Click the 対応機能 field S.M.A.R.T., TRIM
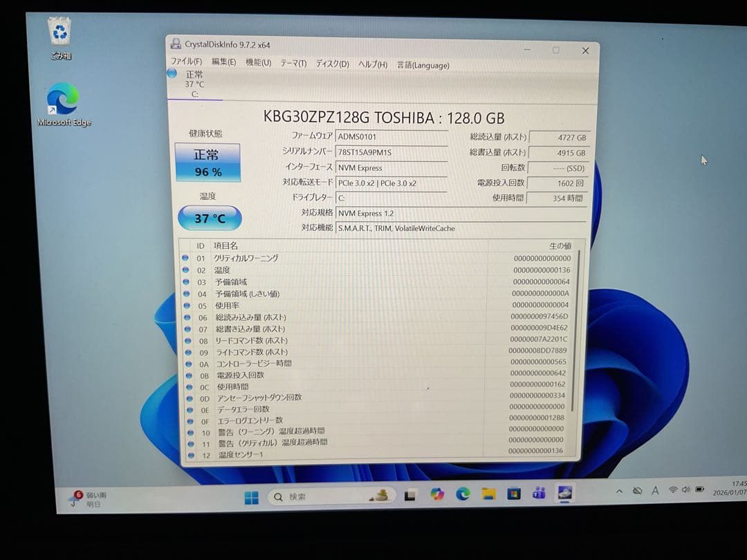Viewport: 747px width, 560px height. click(x=461, y=228)
